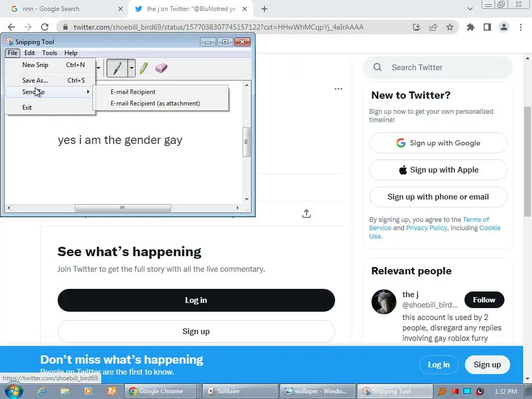Open Chrome profile avatar icon
Screen dimensions: 532x399
tap(504, 27)
